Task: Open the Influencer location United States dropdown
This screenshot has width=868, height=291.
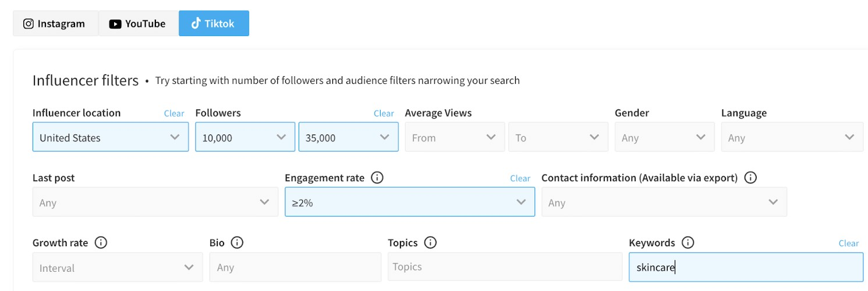Action: coord(111,137)
